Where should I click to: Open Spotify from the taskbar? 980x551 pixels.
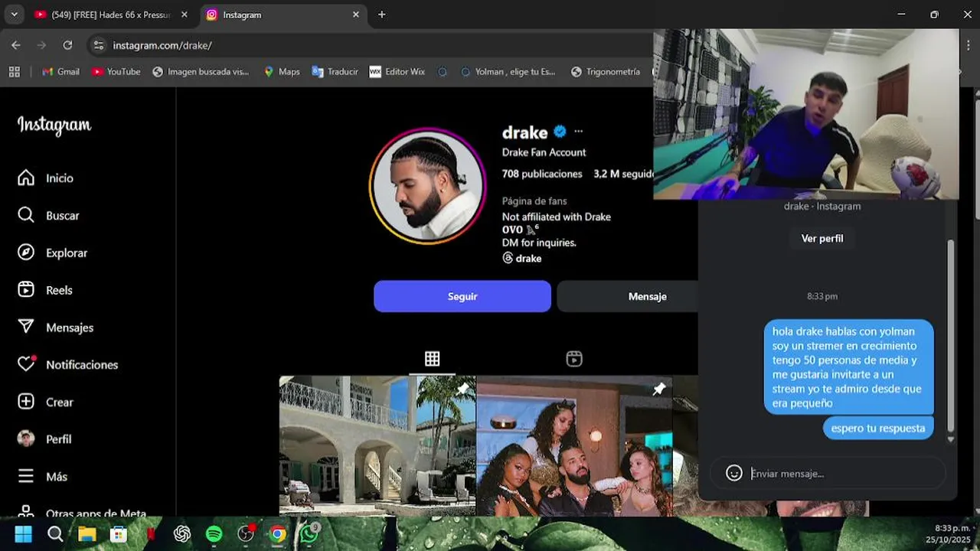tap(214, 533)
